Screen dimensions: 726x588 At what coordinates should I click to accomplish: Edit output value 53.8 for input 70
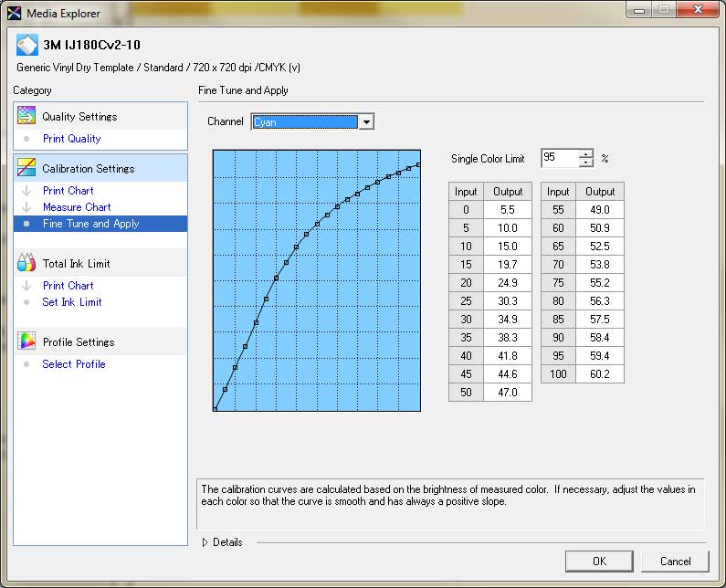600,265
